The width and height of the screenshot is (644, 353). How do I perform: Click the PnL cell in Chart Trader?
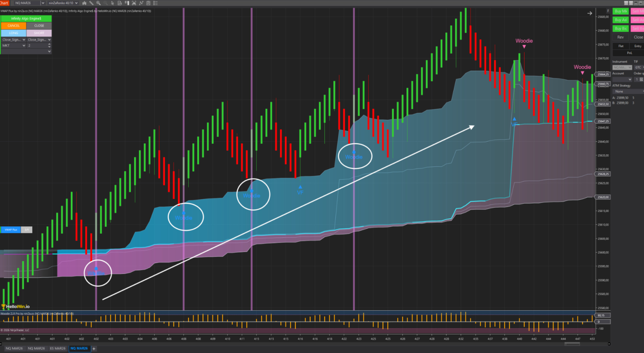point(629,53)
